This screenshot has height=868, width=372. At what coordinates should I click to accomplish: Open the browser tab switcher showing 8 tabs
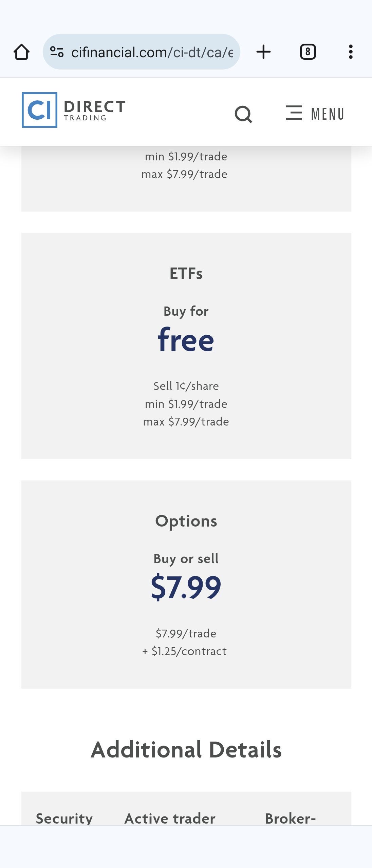pyautogui.click(x=308, y=52)
